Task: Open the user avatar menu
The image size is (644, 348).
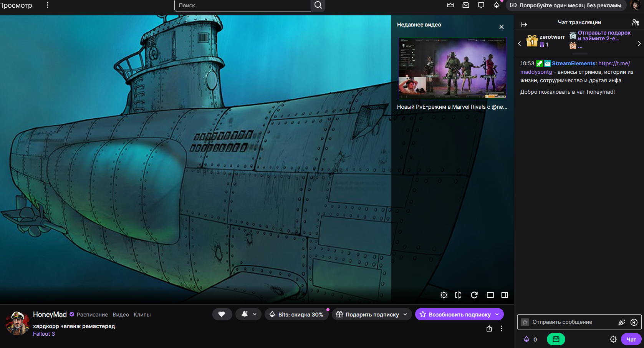Action: click(x=635, y=5)
